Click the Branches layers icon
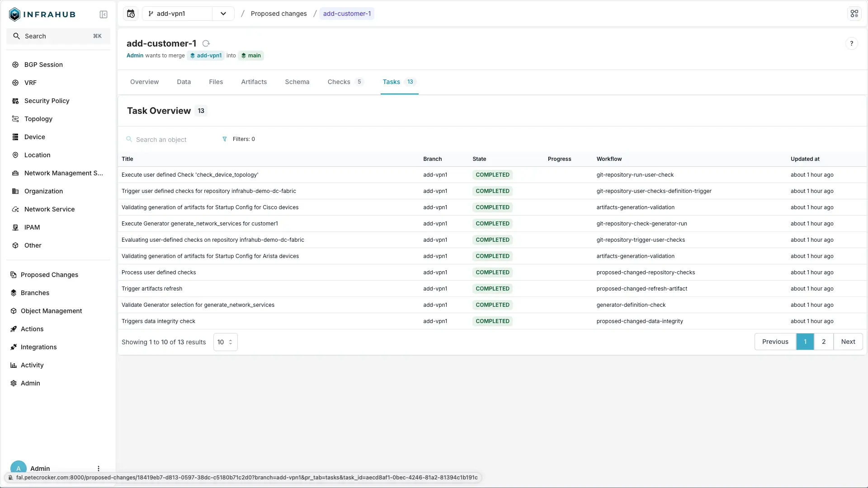Screen dimensions: 868x488 pos(14,293)
